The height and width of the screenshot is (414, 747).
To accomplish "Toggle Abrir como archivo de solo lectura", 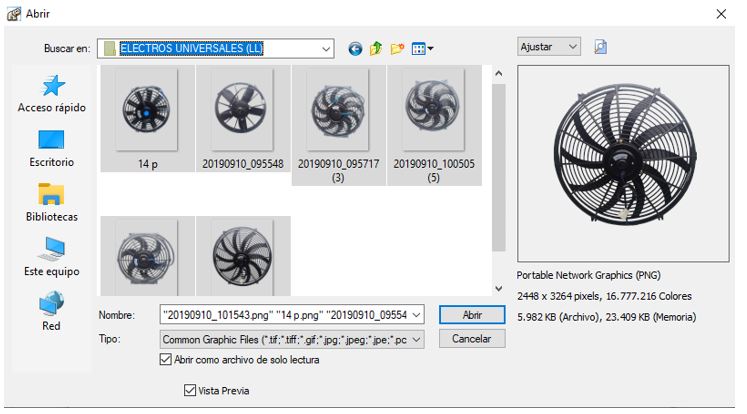I will (166, 360).
